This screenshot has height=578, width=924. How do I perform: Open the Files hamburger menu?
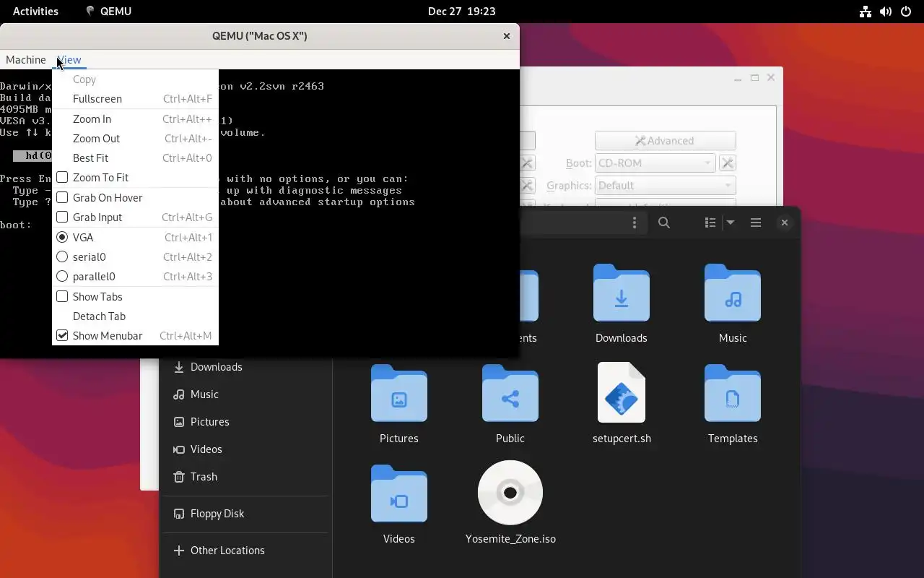pos(756,223)
